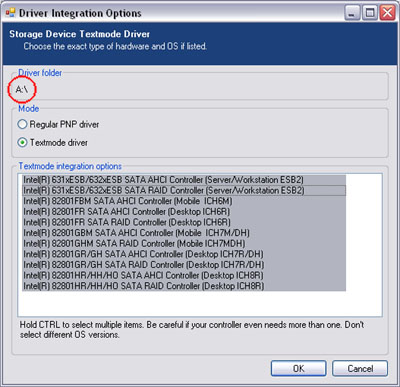Select the 82801GR/GH SATA RAID Controller entry
This screenshot has width=400, height=387.
pyautogui.click(x=184, y=265)
